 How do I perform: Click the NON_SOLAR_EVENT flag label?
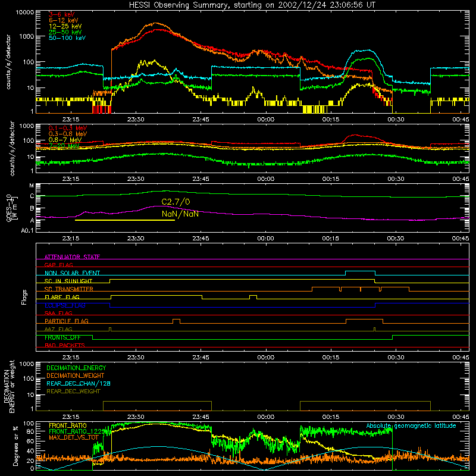72,273
